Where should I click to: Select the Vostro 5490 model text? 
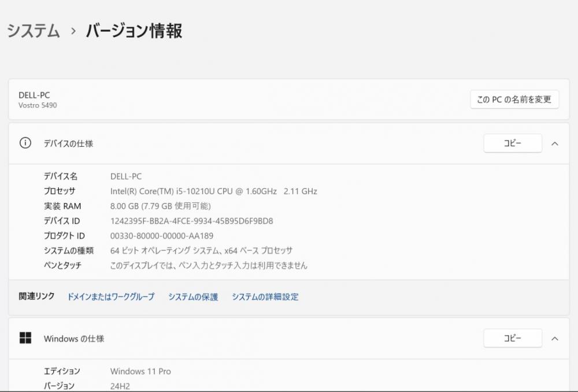38,105
